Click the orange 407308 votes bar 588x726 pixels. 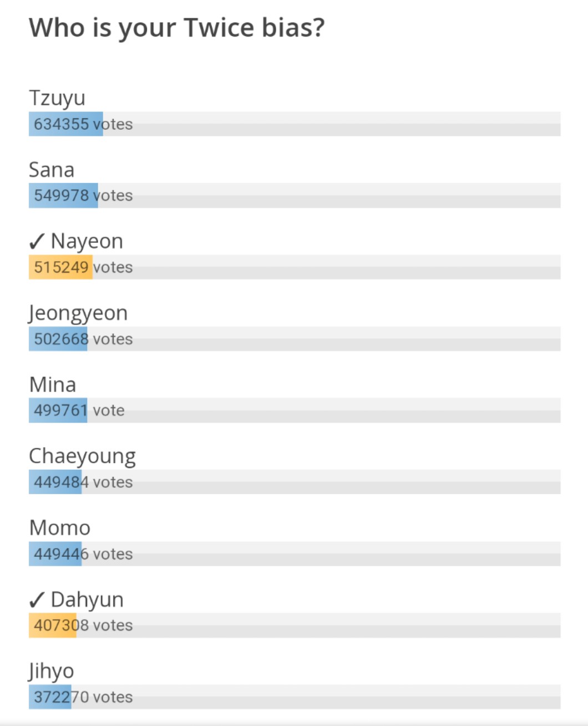pos(53,625)
